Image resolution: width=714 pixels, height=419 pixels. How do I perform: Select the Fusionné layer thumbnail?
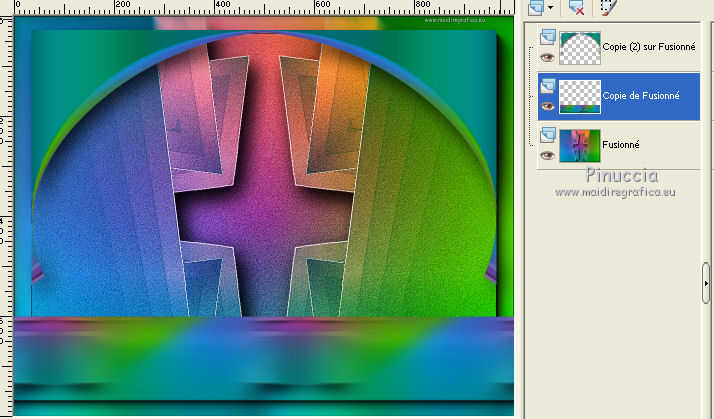580,144
